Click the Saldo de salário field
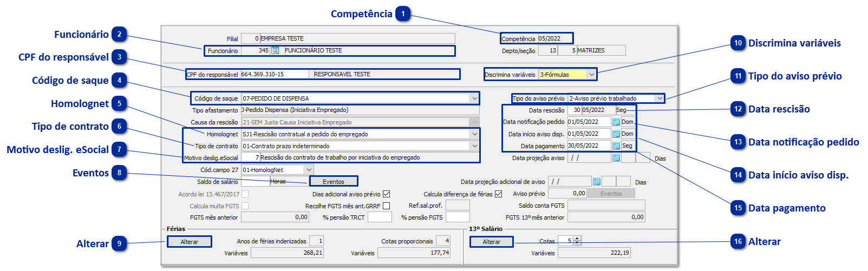 256,182
